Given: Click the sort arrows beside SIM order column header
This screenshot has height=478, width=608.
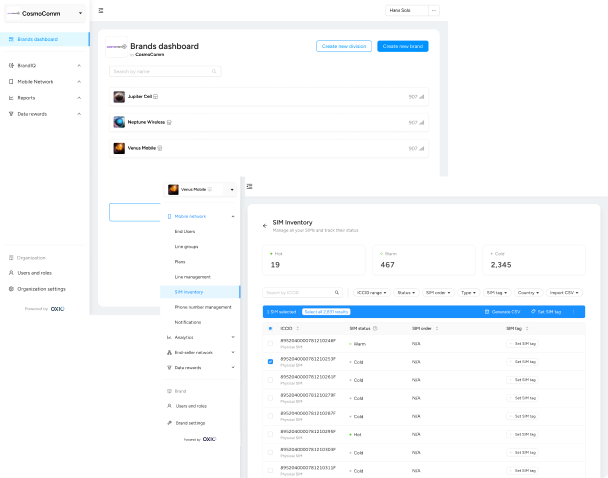Looking at the screenshot, I should [x=437, y=328].
